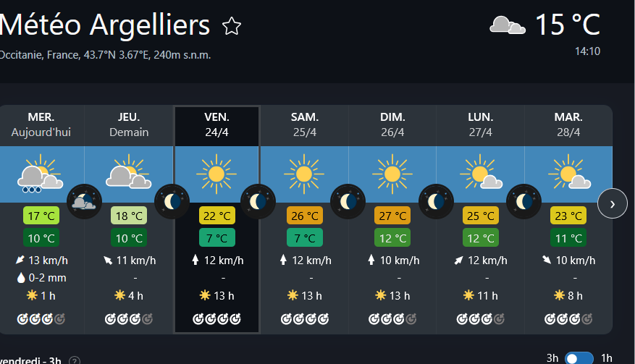Image resolution: width=635 pixels, height=364 pixels.
Task: Open the MAR. 28/4 forecast column
Action: coord(568,124)
